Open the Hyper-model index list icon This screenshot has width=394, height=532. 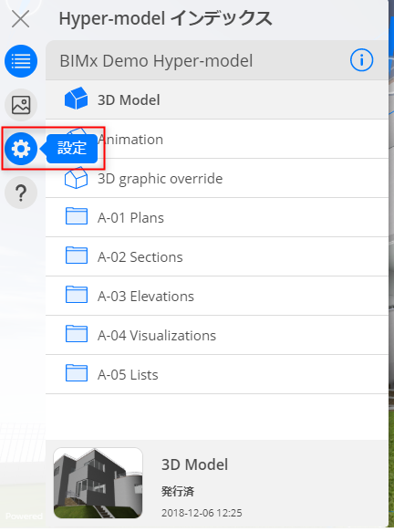[x=21, y=61]
